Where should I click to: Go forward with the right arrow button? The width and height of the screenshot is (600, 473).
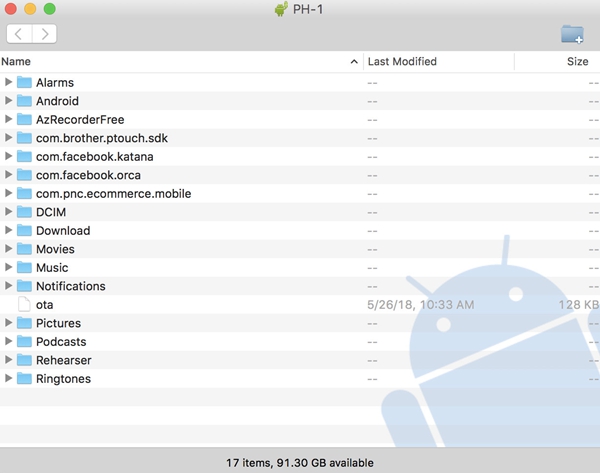pyautogui.click(x=45, y=34)
